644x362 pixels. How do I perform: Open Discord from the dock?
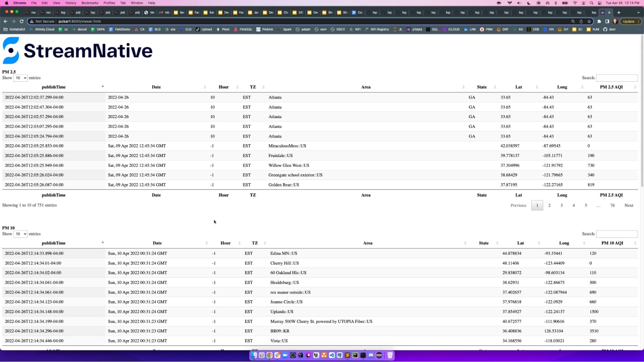tap(371, 355)
